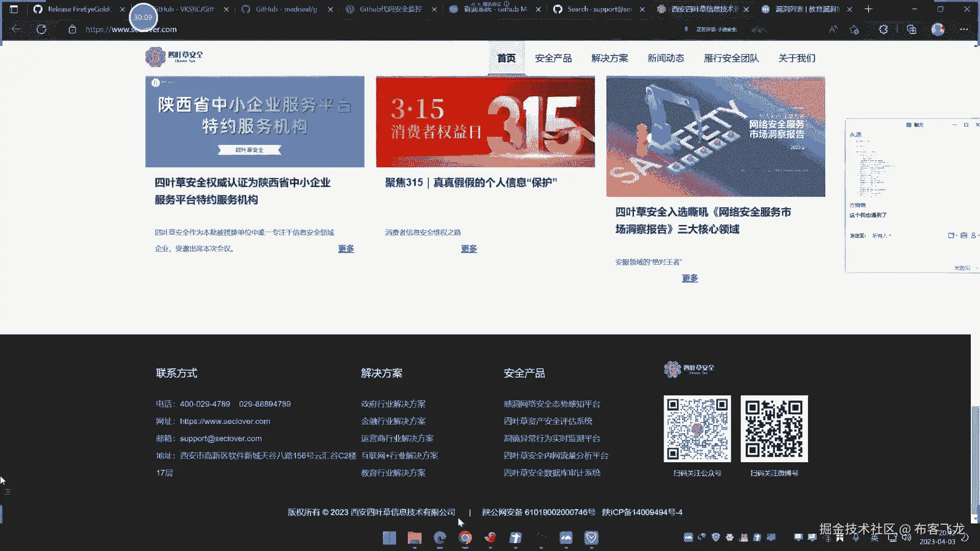Open 解决方案 navigation menu item

[609, 58]
